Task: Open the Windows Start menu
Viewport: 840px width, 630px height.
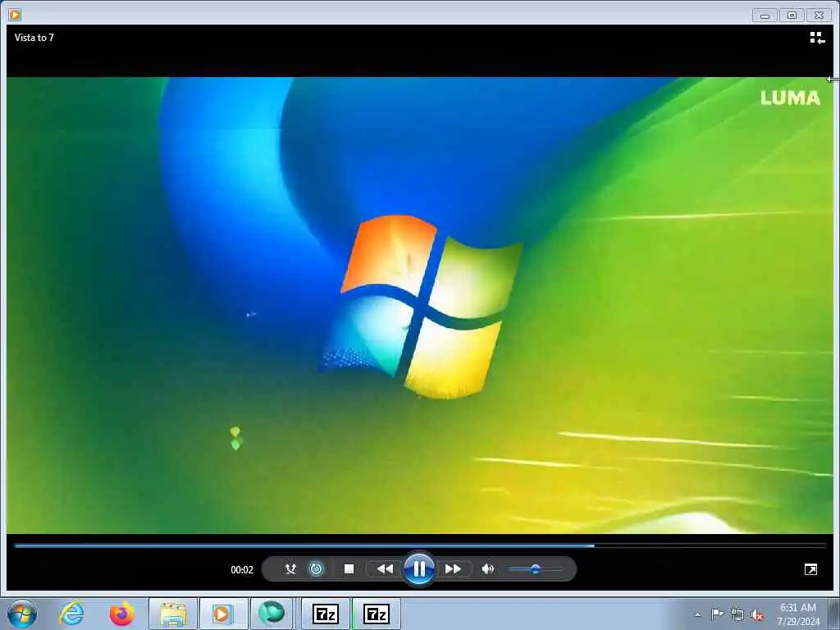Action: point(22,614)
